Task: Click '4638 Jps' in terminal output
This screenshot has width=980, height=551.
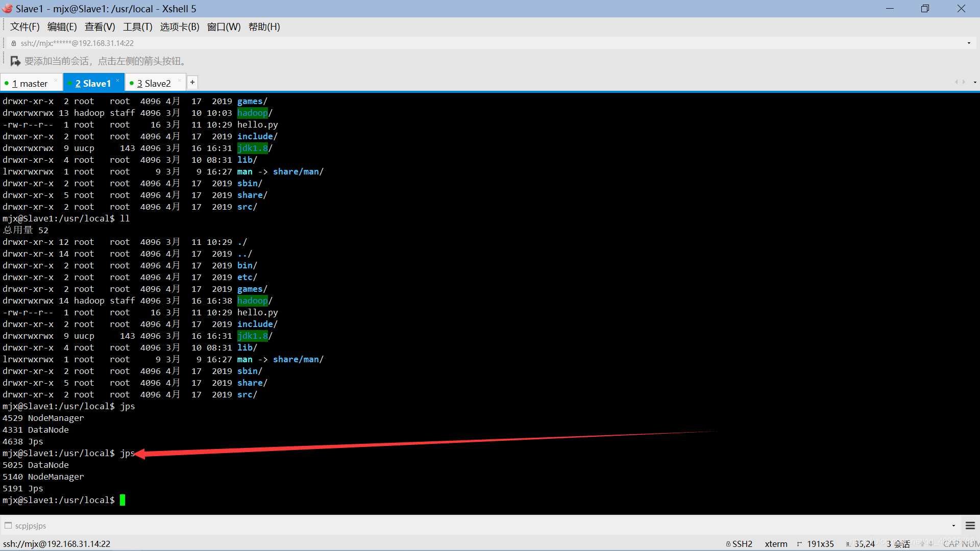Action: pos(22,442)
